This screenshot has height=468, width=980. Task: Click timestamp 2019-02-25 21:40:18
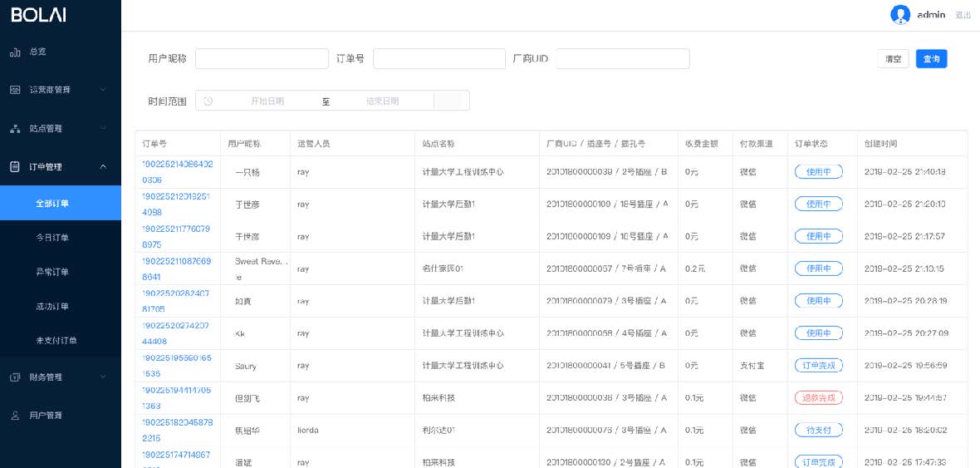[905, 171]
